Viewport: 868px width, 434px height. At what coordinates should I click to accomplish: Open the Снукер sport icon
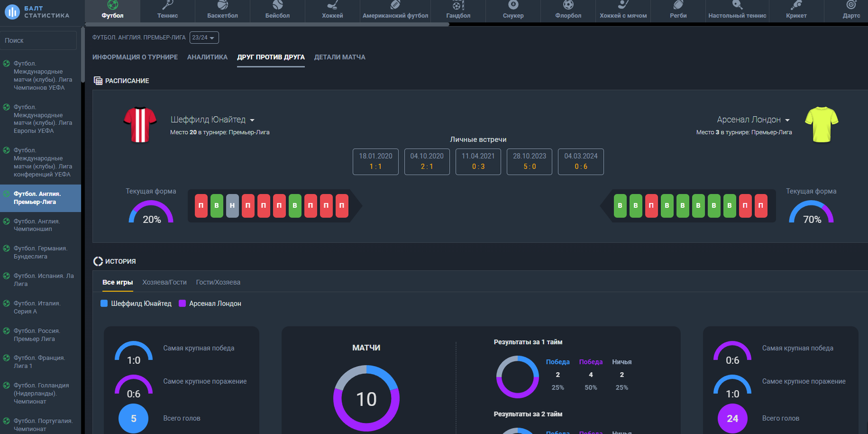coord(513,5)
